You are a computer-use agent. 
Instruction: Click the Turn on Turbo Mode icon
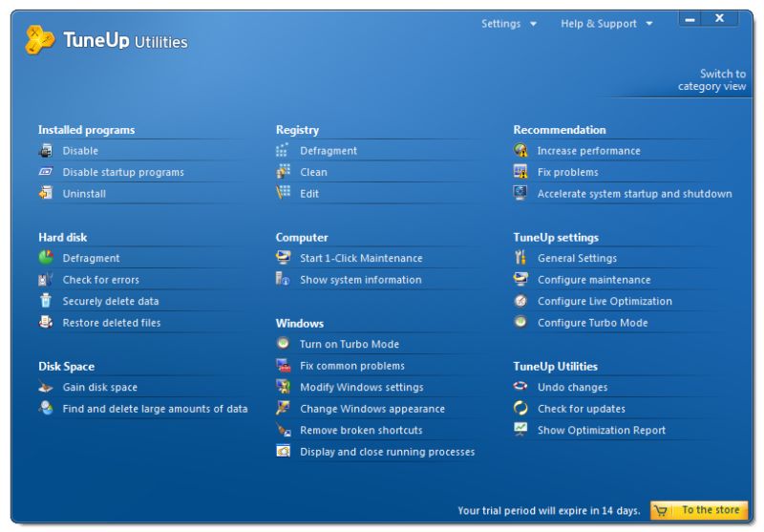pyautogui.click(x=283, y=343)
